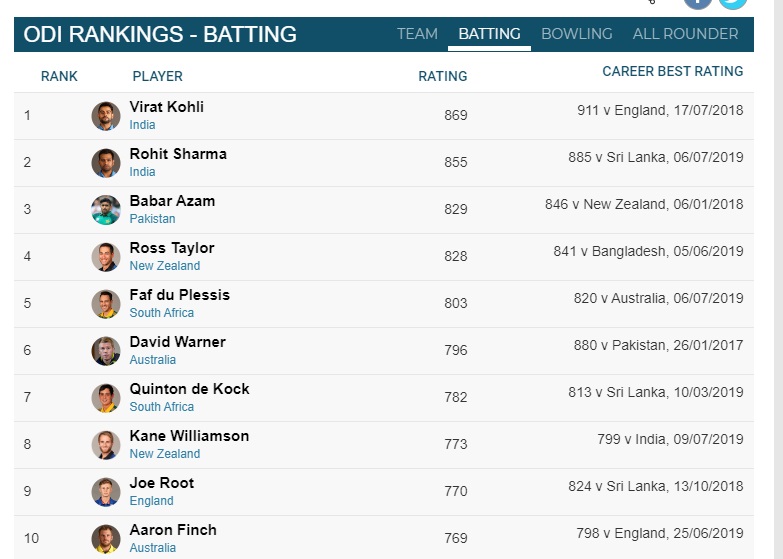Click the England country link under Joe Root
The width and height of the screenshot is (783, 559).
coord(151,501)
